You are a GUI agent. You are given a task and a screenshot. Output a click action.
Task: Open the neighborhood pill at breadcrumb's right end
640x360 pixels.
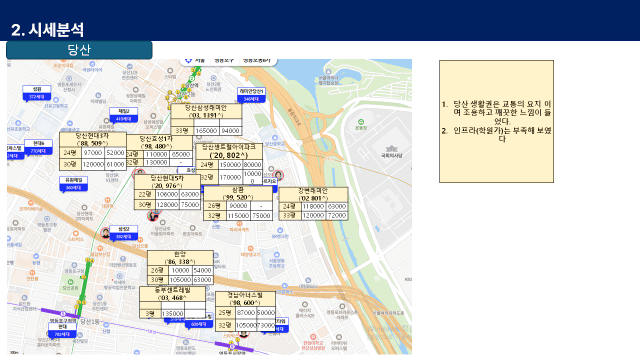(x=257, y=61)
